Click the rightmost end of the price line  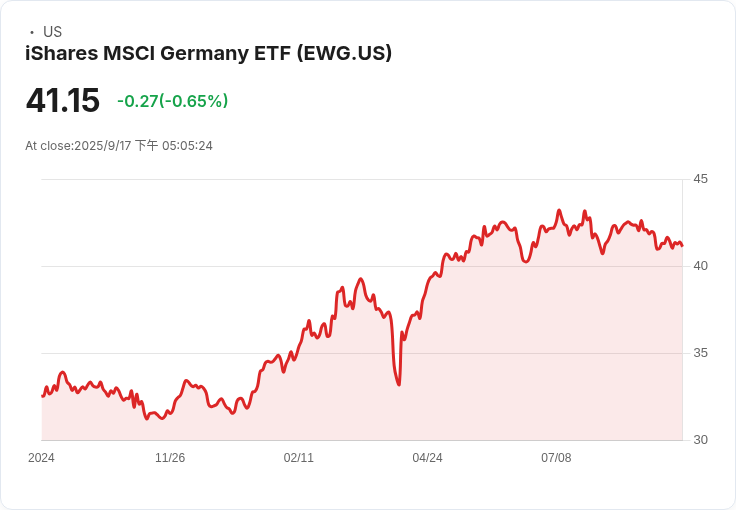click(x=682, y=245)
